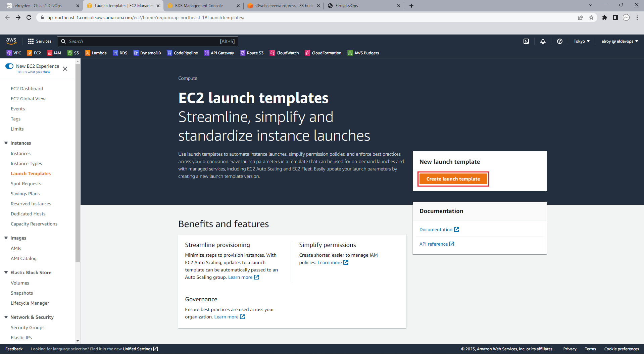Open the browser tab search chevron
The height and width of the screenshot is (354, 644).
(x=590, y=5)
